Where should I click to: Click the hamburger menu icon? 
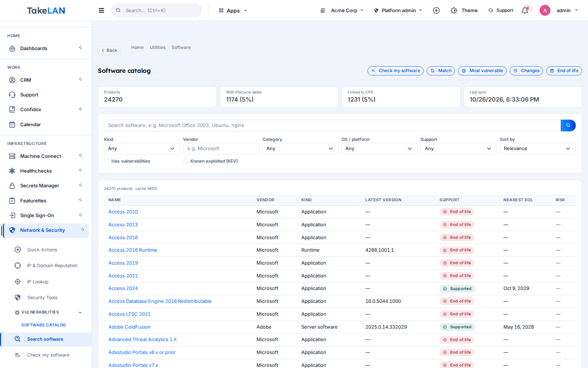[101, 10]
